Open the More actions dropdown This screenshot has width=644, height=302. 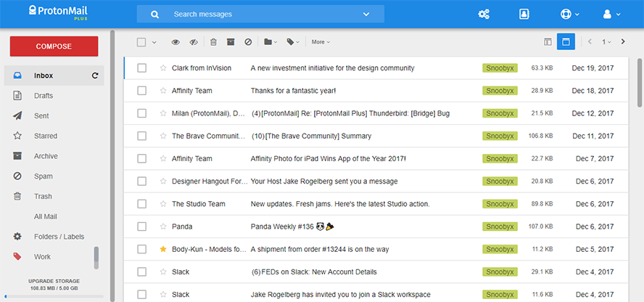click(321, 42)
